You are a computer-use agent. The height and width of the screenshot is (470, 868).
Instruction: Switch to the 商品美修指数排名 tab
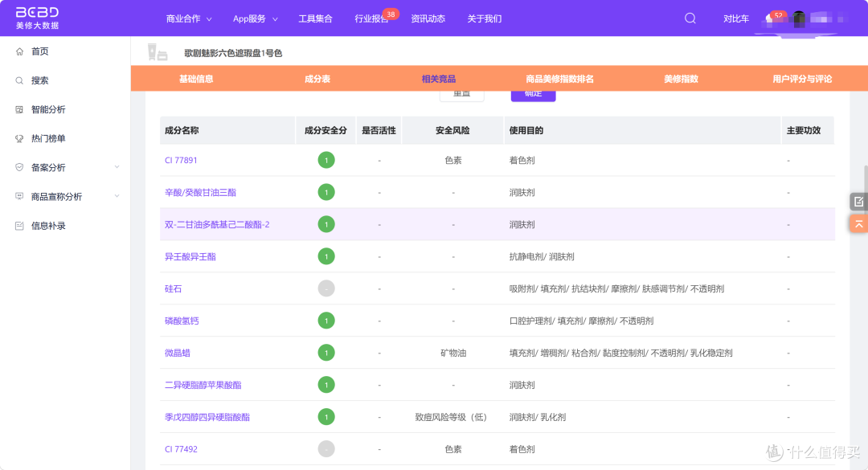click(559, 79)
